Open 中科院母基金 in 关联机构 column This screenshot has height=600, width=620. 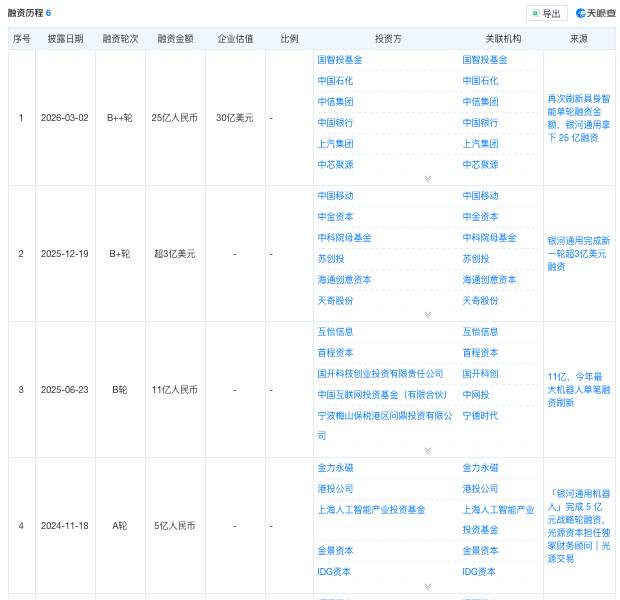coord(490,238)
